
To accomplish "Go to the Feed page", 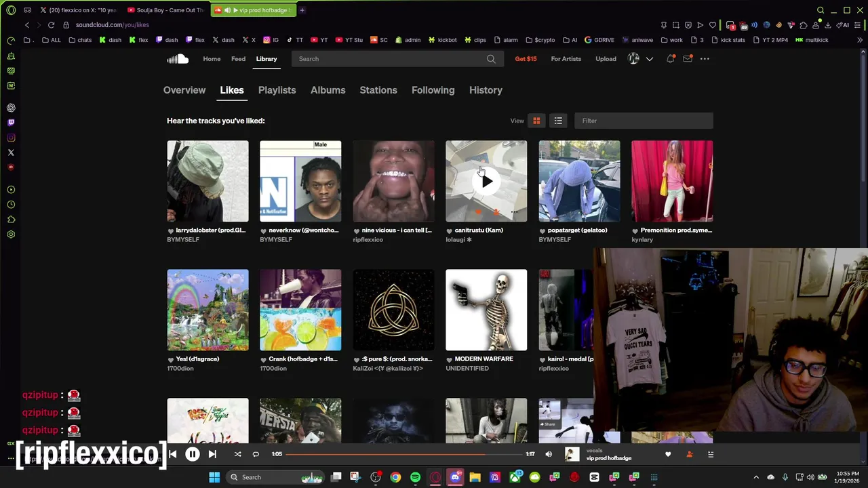I will (x=238, y=59).
